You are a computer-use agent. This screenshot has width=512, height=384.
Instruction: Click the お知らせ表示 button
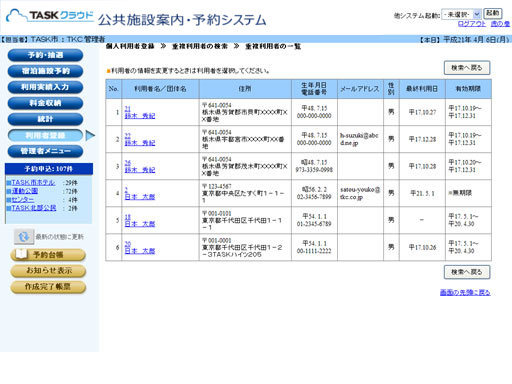click(x=48, y=271)
